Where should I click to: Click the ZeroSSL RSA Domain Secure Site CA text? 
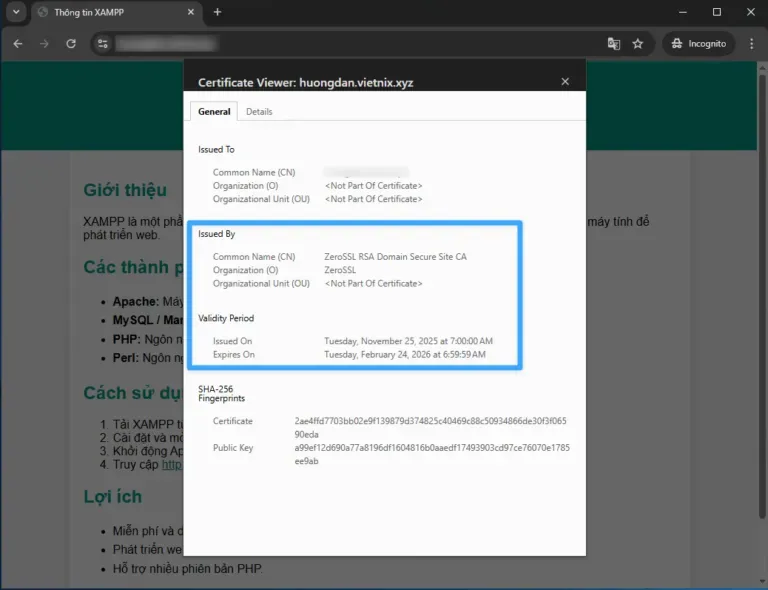395,257
